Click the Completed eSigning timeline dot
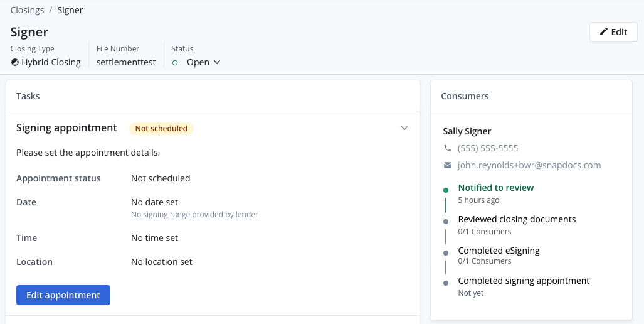Viewport: 644px width, 324px height. point(446,253)
